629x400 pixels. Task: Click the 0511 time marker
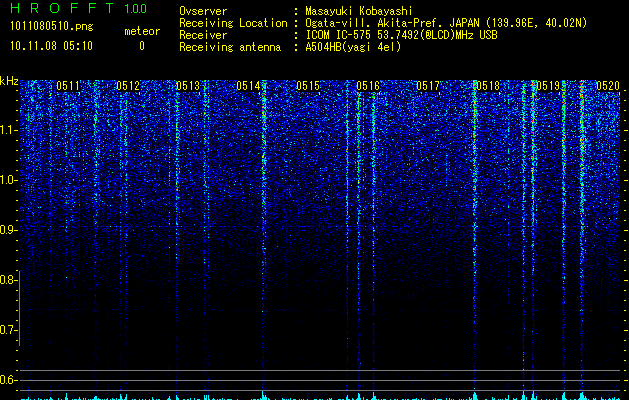[68, 86]
